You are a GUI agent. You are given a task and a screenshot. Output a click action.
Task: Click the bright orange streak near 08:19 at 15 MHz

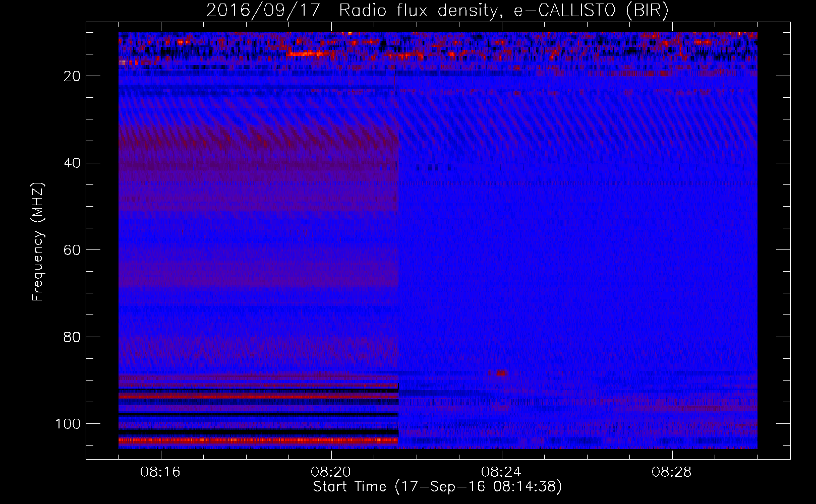coord(307,53)
